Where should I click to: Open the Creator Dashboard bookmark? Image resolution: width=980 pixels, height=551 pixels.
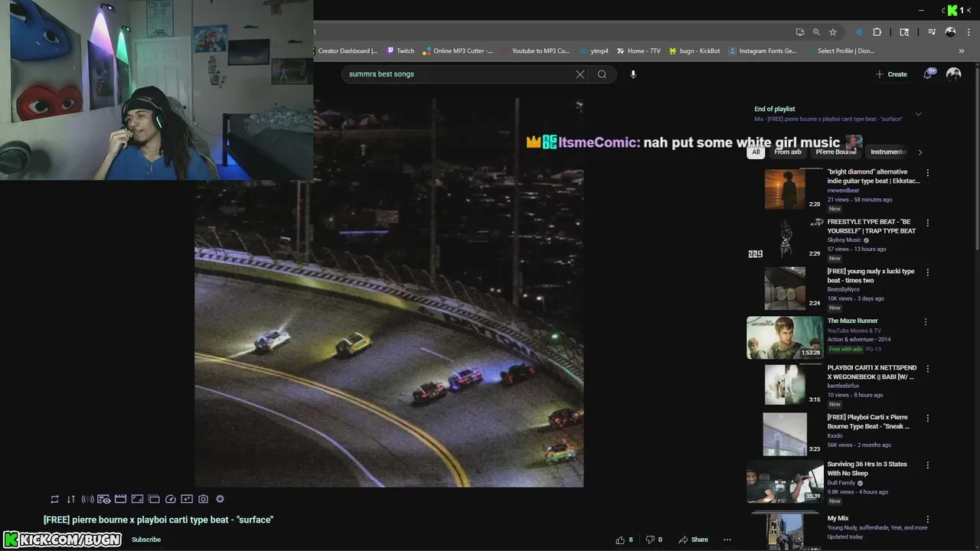point(347,51)
